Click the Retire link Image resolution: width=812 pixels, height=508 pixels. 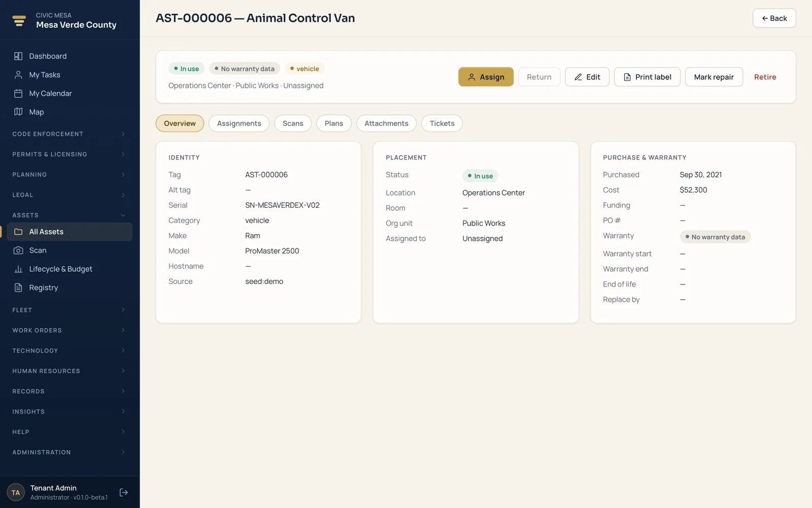(765, 77)
